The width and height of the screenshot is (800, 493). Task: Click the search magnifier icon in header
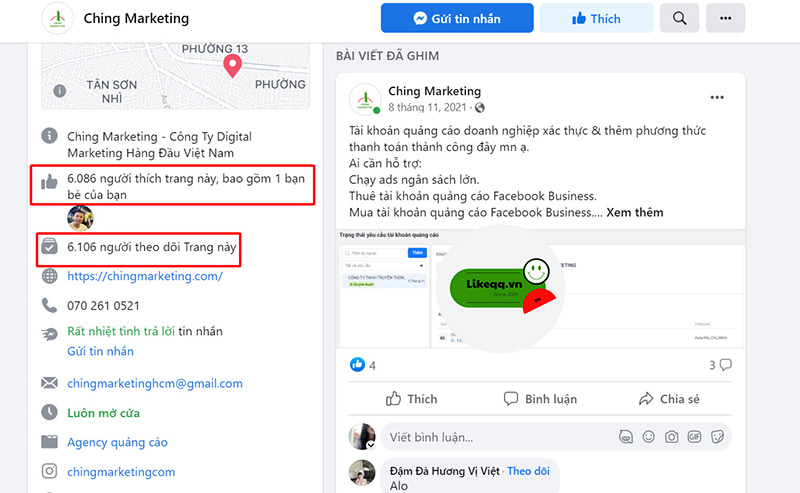click(680, 18)
